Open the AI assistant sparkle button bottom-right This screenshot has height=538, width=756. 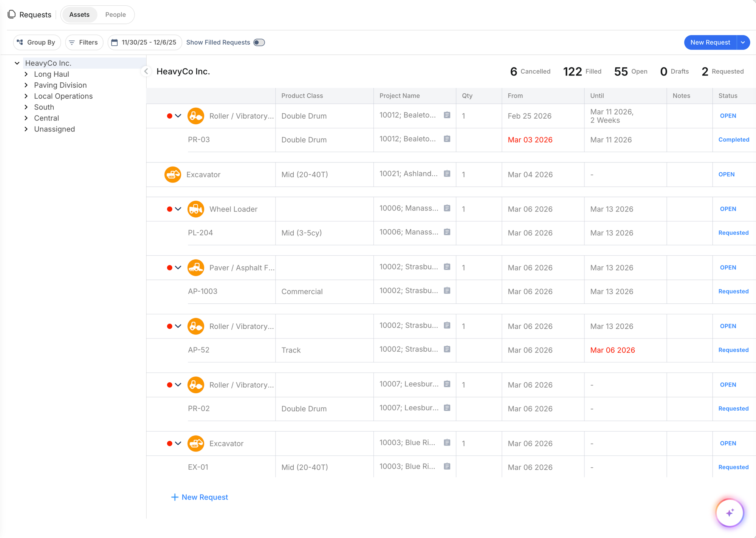(730, 513)
